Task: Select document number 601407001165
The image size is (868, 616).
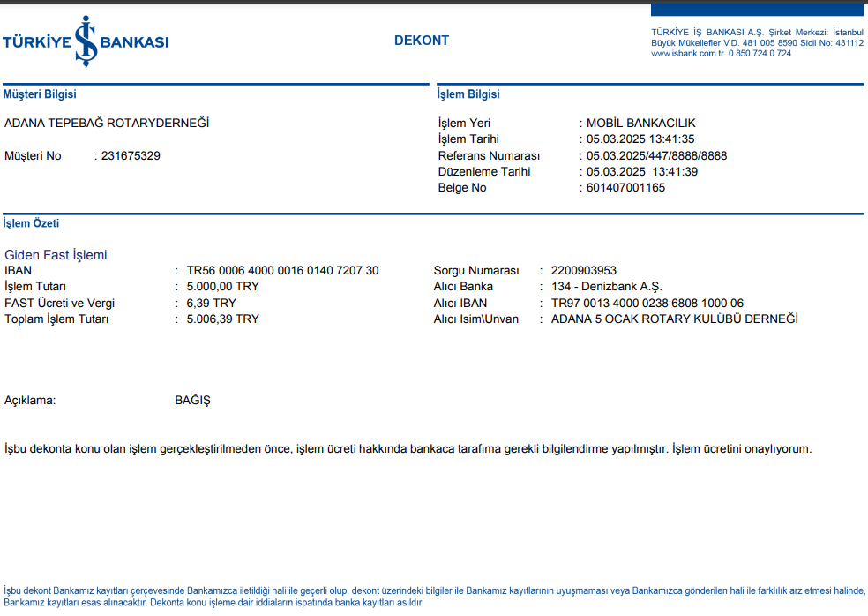Action: (625, 188)
